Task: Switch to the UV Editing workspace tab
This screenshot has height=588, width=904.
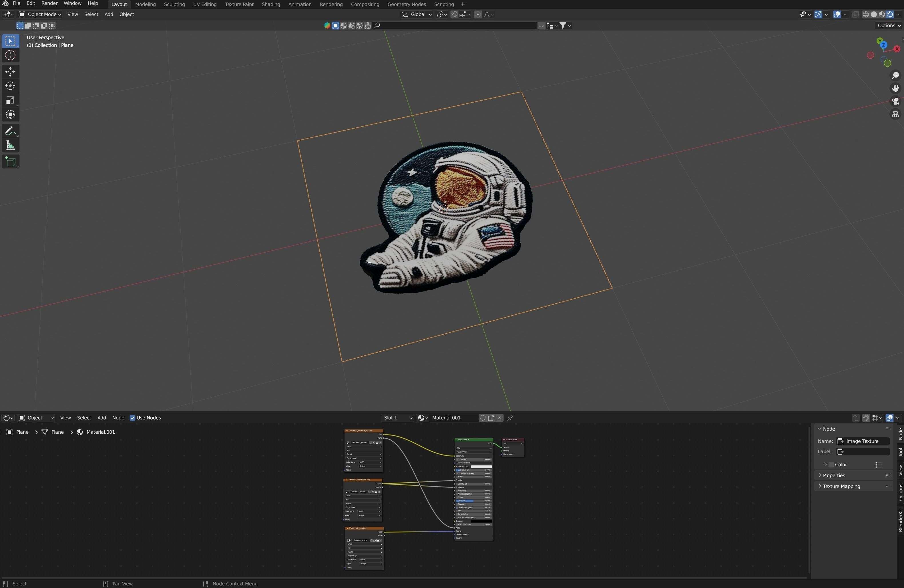Action: pyautogui.click(x=205, y=4)
